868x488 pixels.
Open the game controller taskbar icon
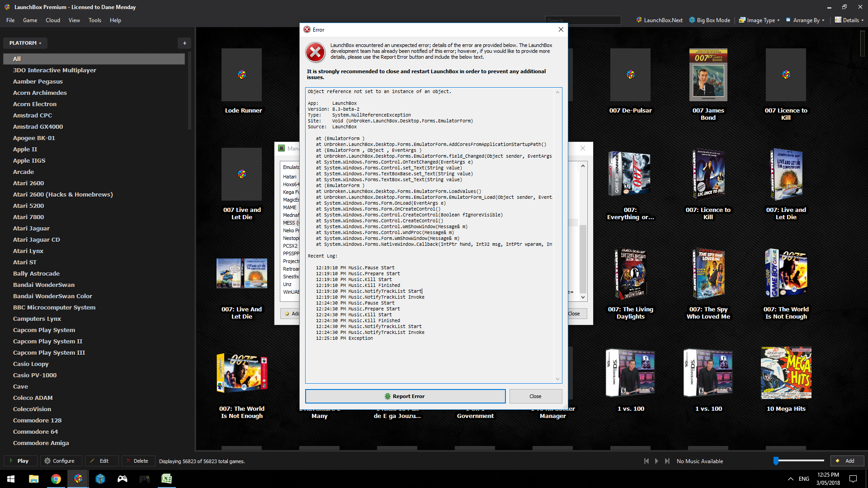pos(123,479)
